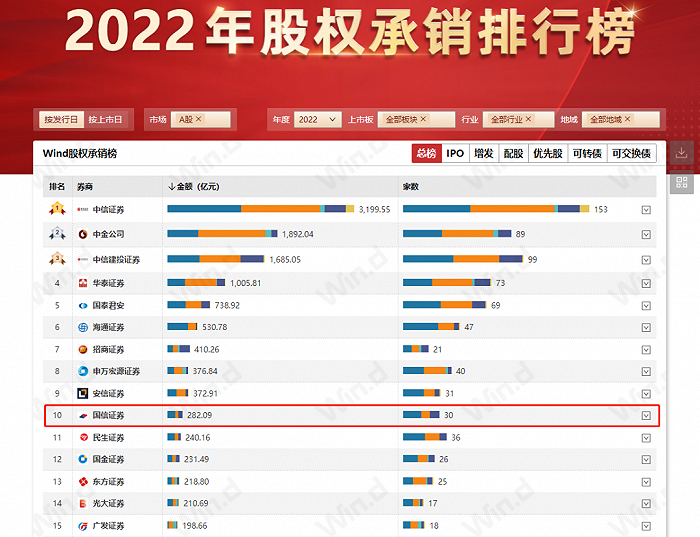This screenshot has height=537, width=700.
Task: Click the 广发证券 logo icon
Action: click(83, 525)
